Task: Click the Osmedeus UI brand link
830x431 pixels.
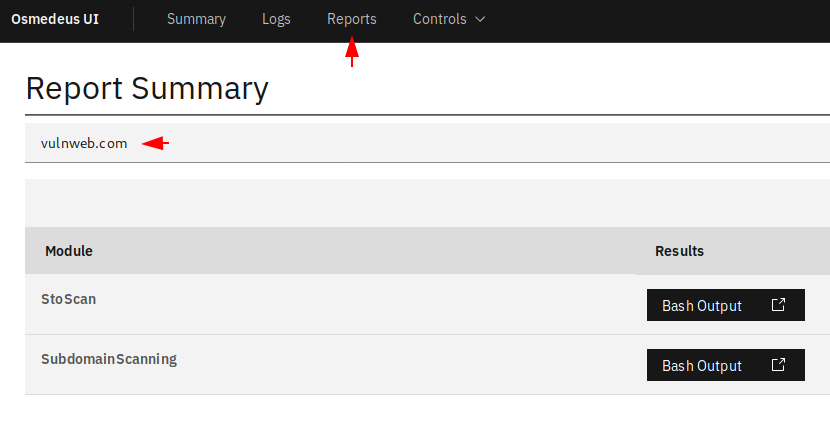Action: [55, 19]
